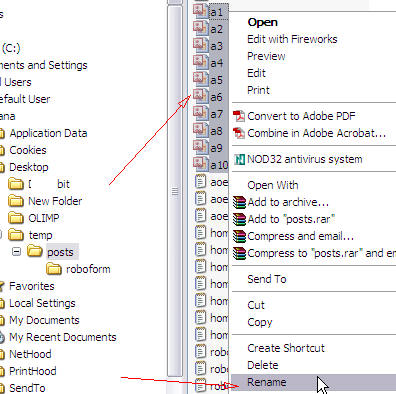This screenshot has height=394, width=396.
Task: Select Application Data in folder tree
Action: click(x=48, y=133)
